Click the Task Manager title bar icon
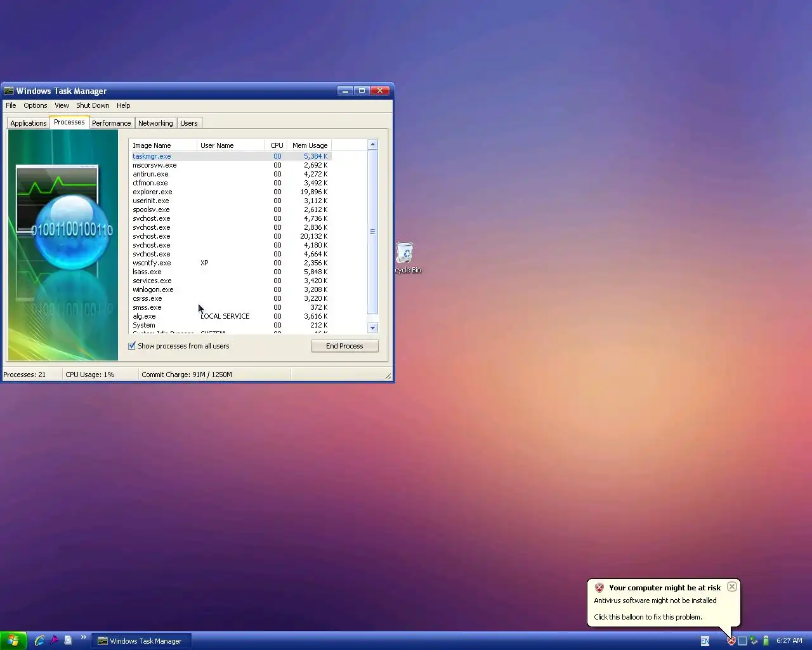 9,91
